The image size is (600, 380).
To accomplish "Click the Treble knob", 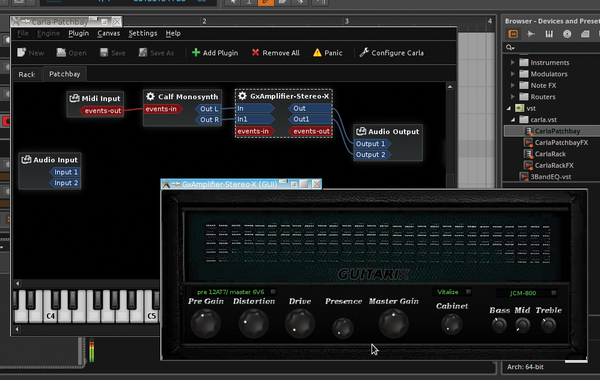I will (x=548, y=325).
